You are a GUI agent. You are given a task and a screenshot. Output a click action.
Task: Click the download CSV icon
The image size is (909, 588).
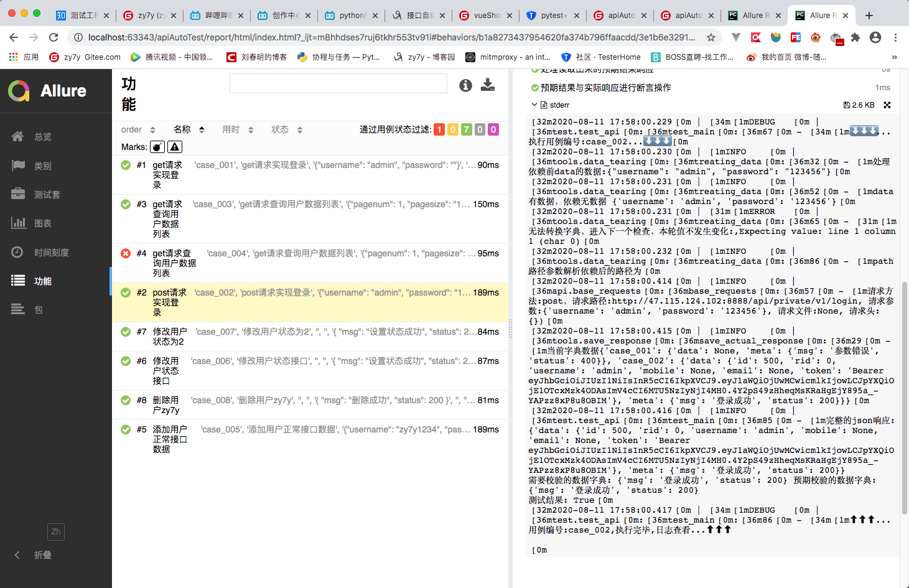point(488,85)
